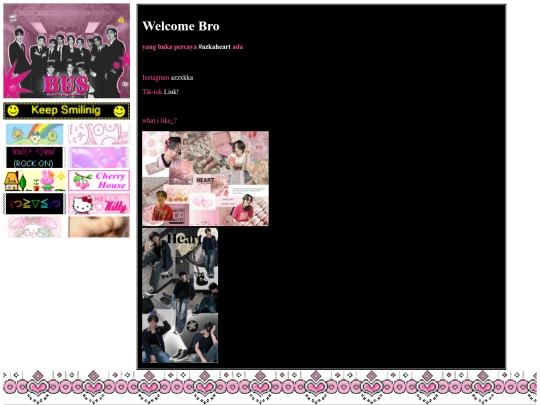Click the Link! text beside Tik-tok
Viewport: 540px width, 405px height.
(171, 92)
